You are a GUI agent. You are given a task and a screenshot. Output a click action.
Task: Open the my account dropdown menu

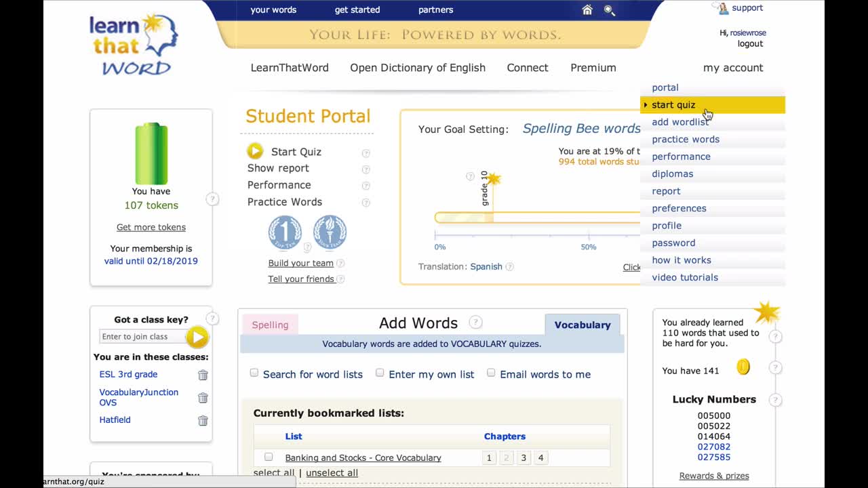point(733,68)
